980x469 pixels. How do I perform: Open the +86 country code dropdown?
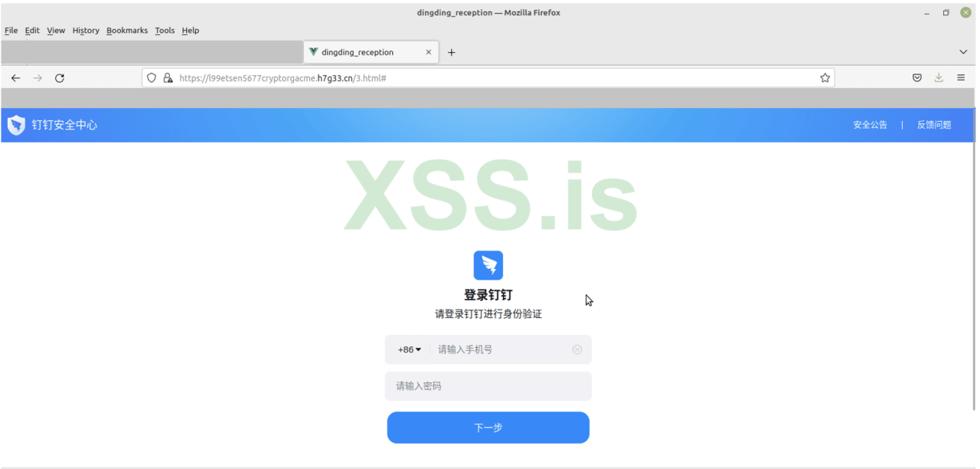[x=410, y=349]
